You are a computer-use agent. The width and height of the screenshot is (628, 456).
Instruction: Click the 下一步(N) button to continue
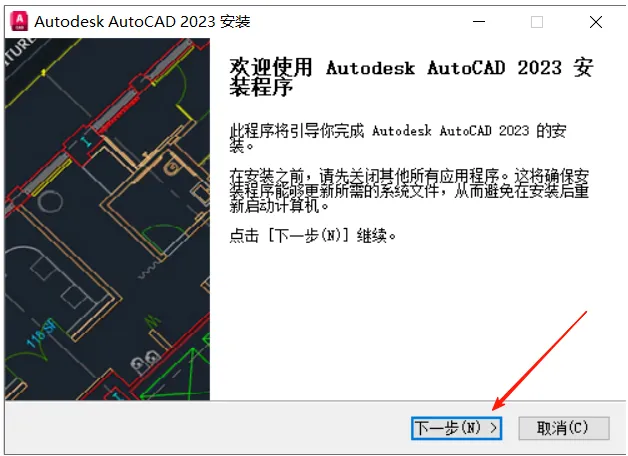[x=456, y=428]
